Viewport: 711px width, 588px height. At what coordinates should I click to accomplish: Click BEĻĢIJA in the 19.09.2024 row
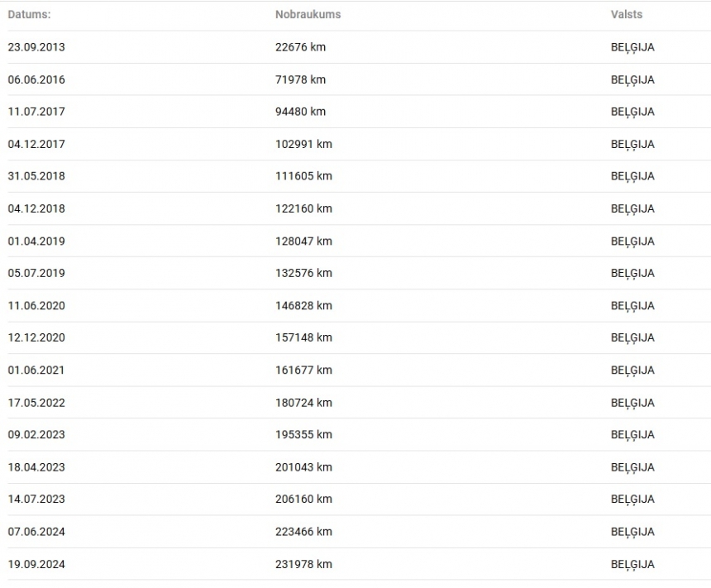[632, 564]
